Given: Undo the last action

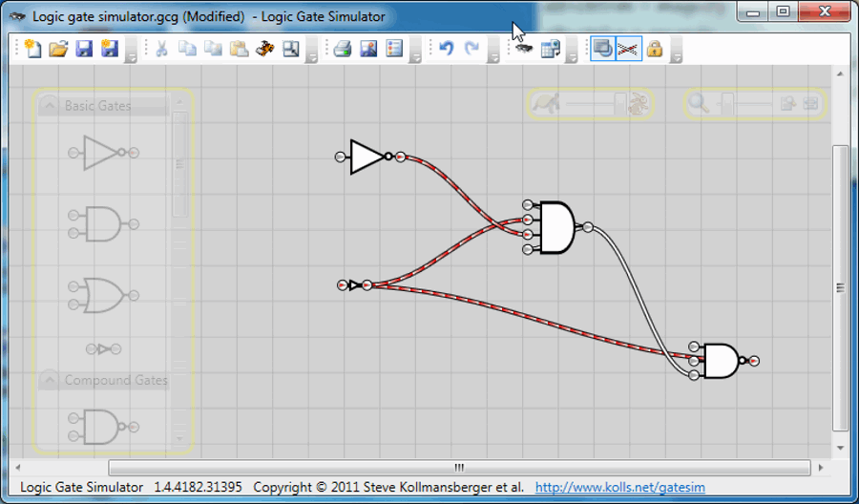Looking at the screenshot, I should coord(446,49).
